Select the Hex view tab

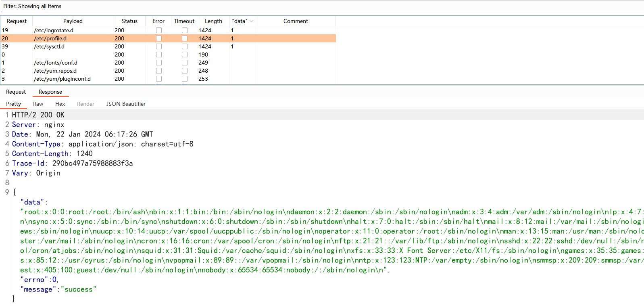click(60, 104)
